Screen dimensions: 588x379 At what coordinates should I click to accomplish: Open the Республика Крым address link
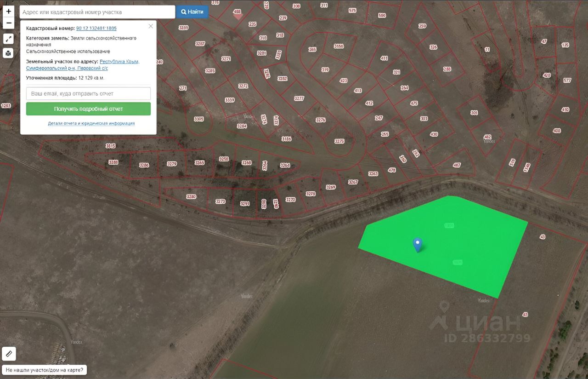pos(119,61)
